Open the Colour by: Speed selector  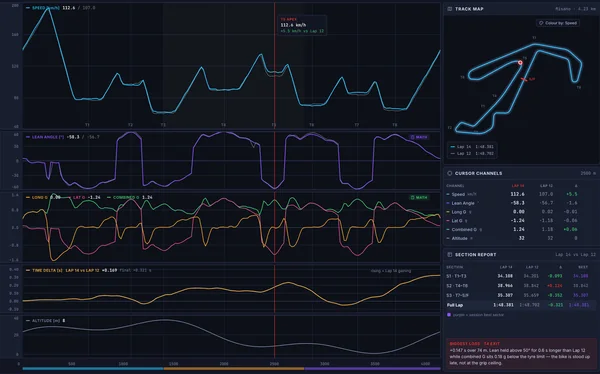pos(558,23)
